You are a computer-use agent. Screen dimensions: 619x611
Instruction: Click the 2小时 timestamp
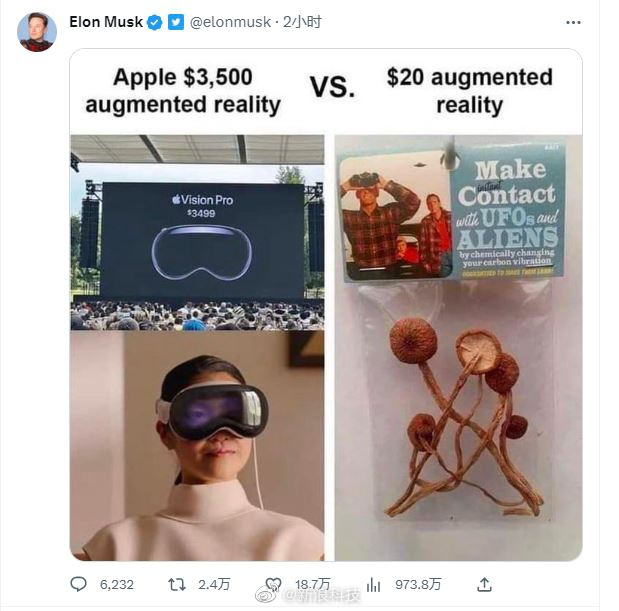click(302, 22)
